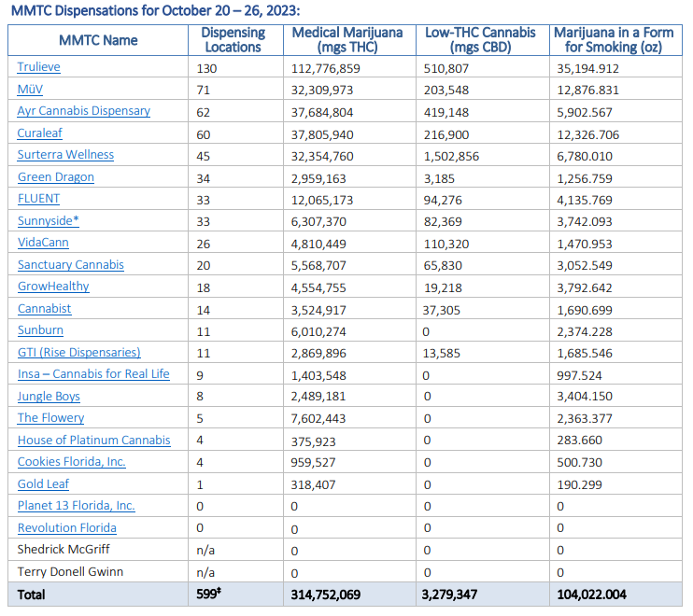This screenshot has width=693, height=616.
Task: Select FLUENT's 94,276 CBD value
Action: [443, 200]
